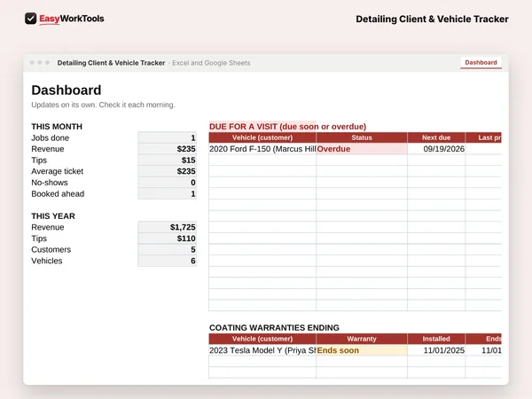Select the Jobs done value cell
532x399 pixels.
168,137
